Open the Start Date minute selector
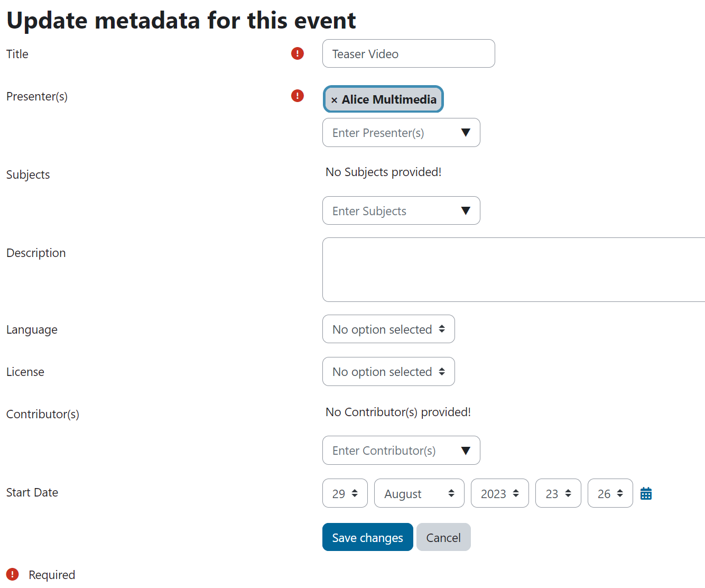Image resolution: width=705 pixels, height=588 pixels. click(x=610, y=493)
